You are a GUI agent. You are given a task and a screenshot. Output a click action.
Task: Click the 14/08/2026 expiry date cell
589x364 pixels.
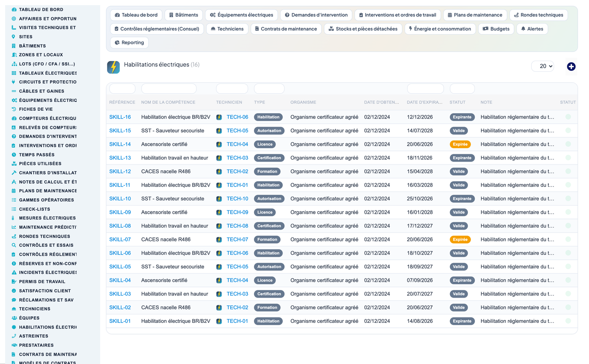tap(420, 321)
